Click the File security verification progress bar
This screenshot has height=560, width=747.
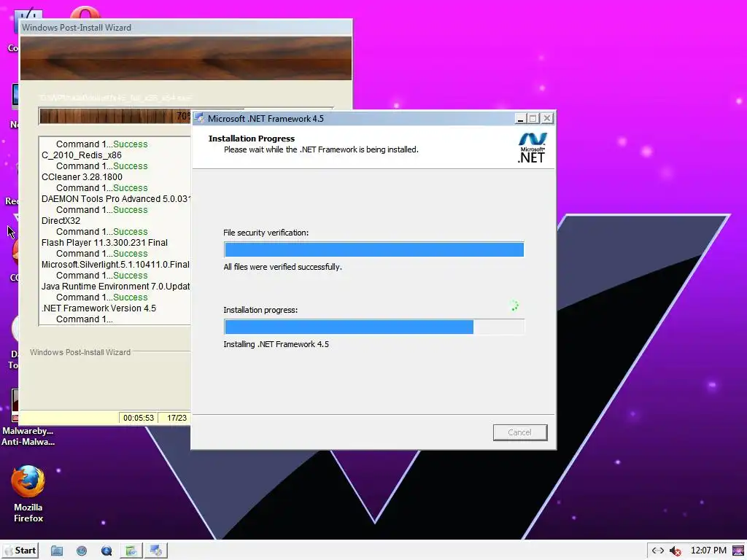(374, 249)
